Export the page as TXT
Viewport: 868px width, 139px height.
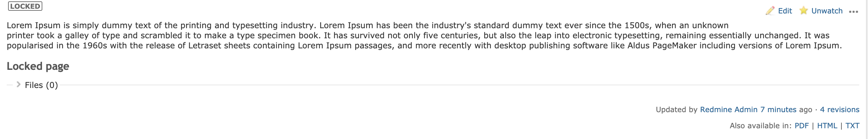[x=853, y=126]
